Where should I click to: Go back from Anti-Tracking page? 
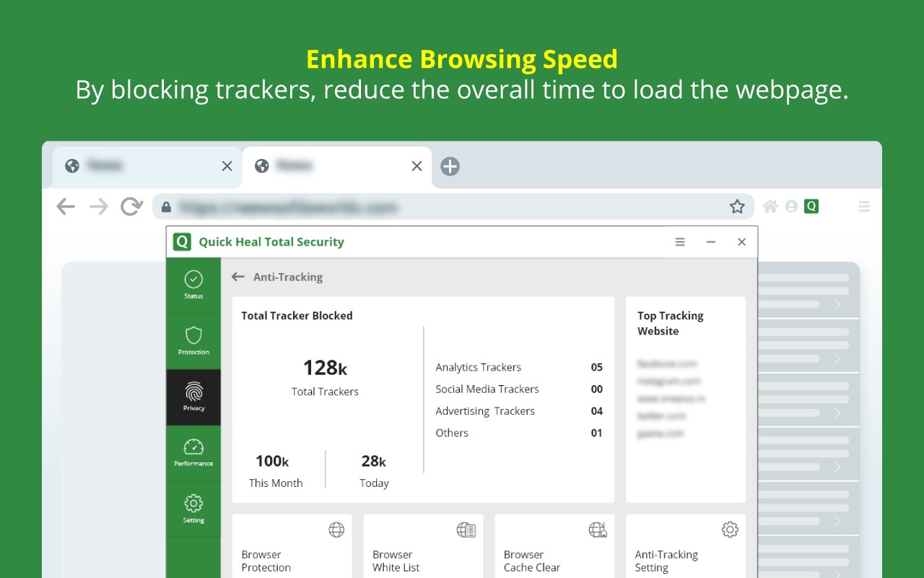(x=238, y=277)
